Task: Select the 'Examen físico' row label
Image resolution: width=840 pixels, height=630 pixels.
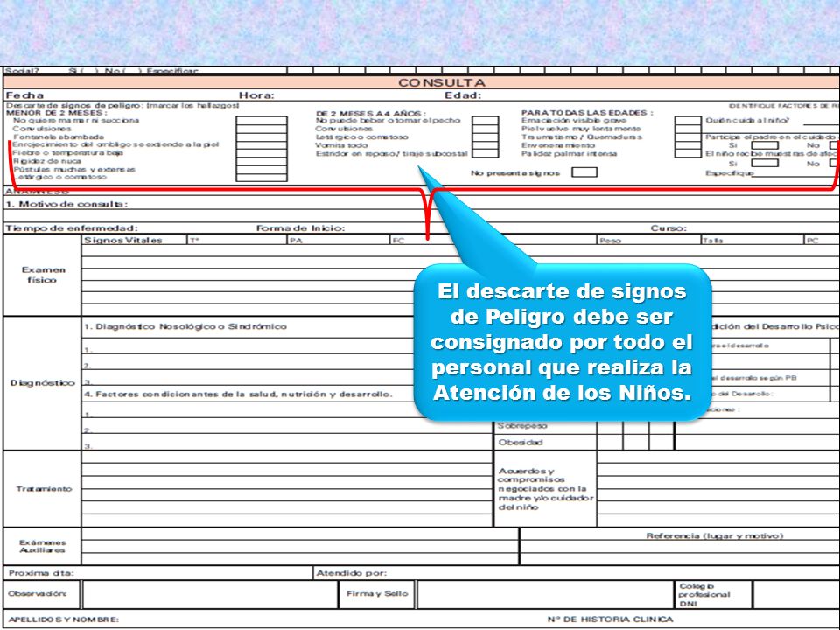Action: (x=43, y=275)
